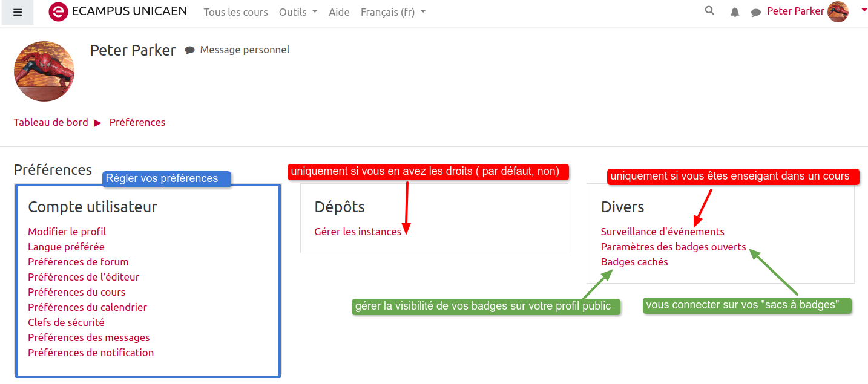Open Préférences de notification
The width and height of the screenshot is (868, 384).
[x=91, y=353]
